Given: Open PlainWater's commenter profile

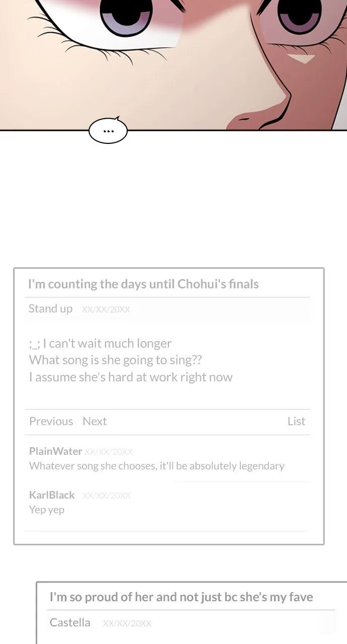Looking at the screenshot, I should 55,451.
